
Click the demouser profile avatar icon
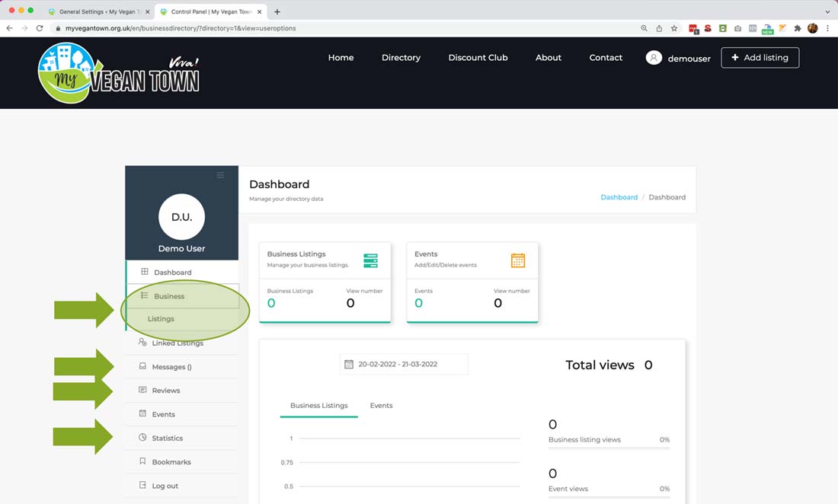pyautogui.click(x=654, y=58)
